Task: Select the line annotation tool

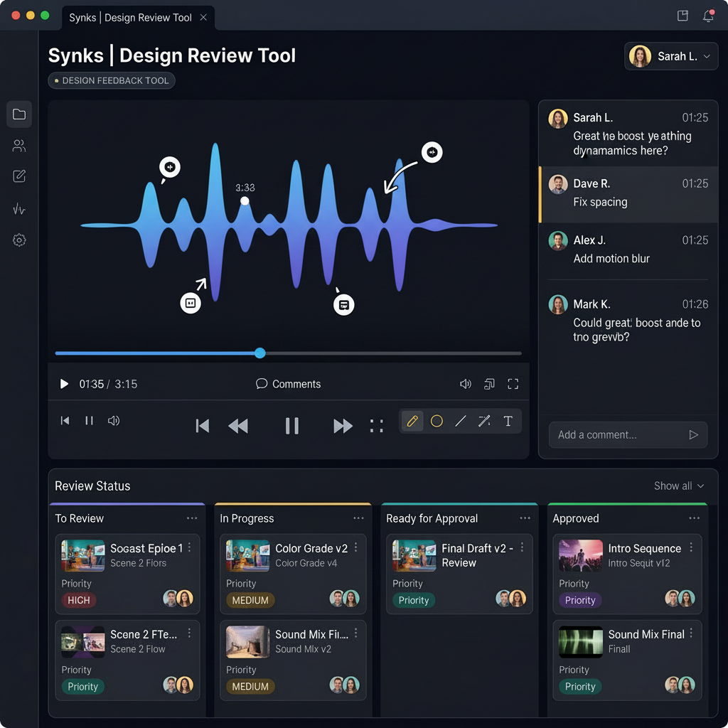Action: 461,421
